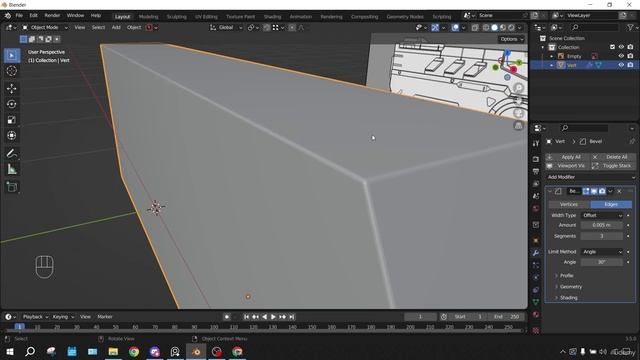Viewport: 640px width, 360px height.
Task: Select the Add Cube tool
Action: point(12,187)
